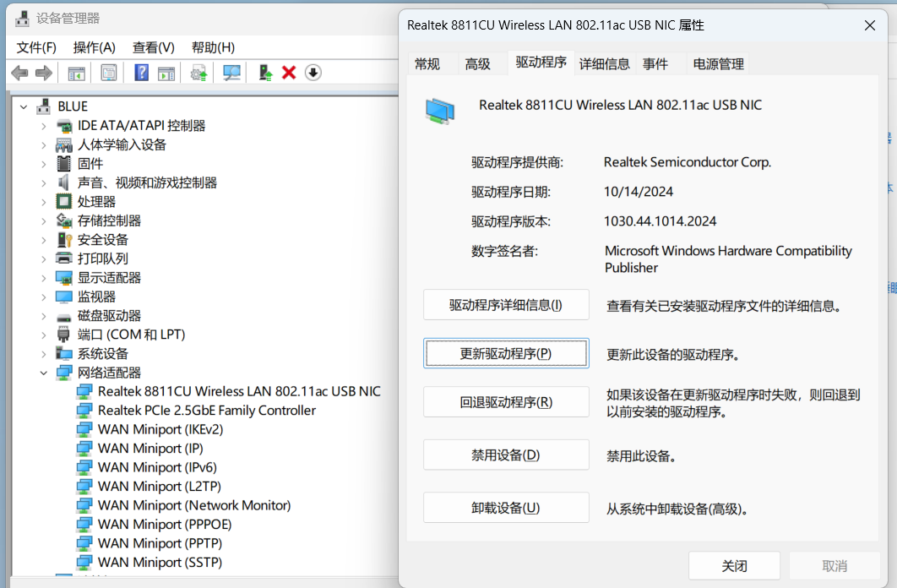Click the display adapters (显示适配器) icon

(64, 277)
